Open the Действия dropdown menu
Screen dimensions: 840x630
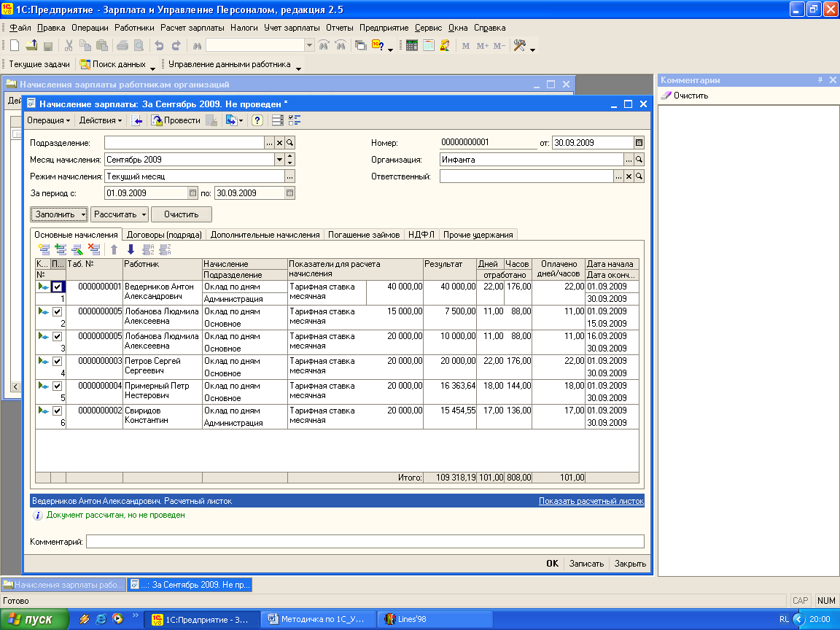point(100,120)
